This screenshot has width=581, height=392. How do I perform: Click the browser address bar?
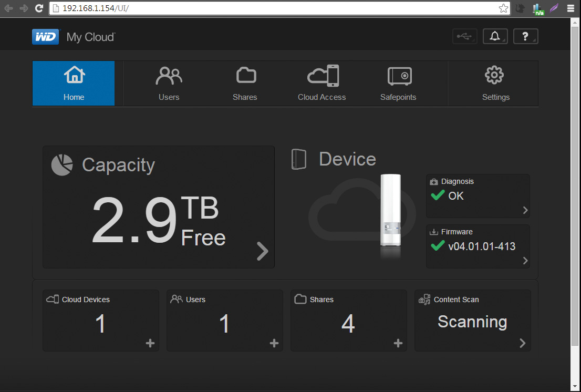(273, 8)
